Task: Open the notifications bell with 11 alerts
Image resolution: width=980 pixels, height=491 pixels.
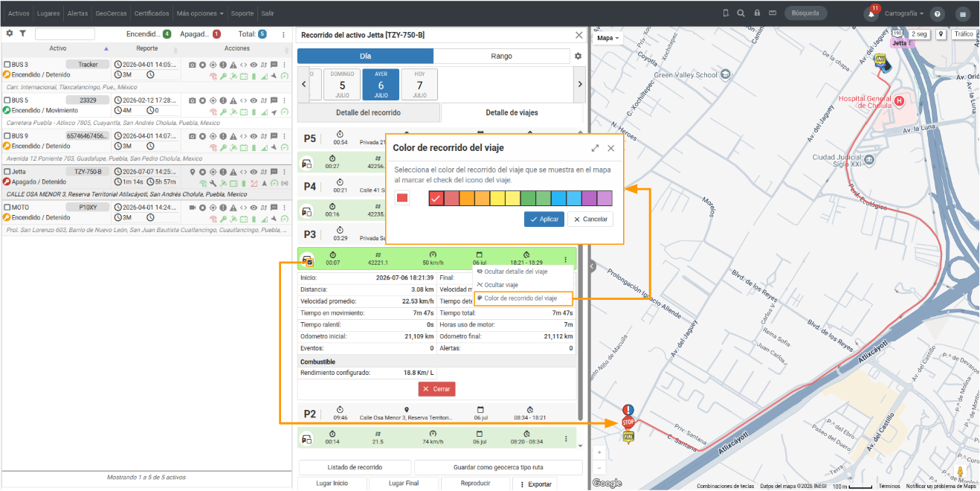Action: tap(871, 13)
